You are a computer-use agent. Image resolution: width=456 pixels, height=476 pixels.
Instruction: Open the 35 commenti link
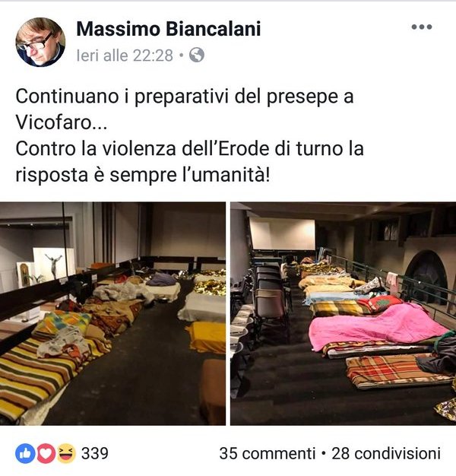(268, 453)
